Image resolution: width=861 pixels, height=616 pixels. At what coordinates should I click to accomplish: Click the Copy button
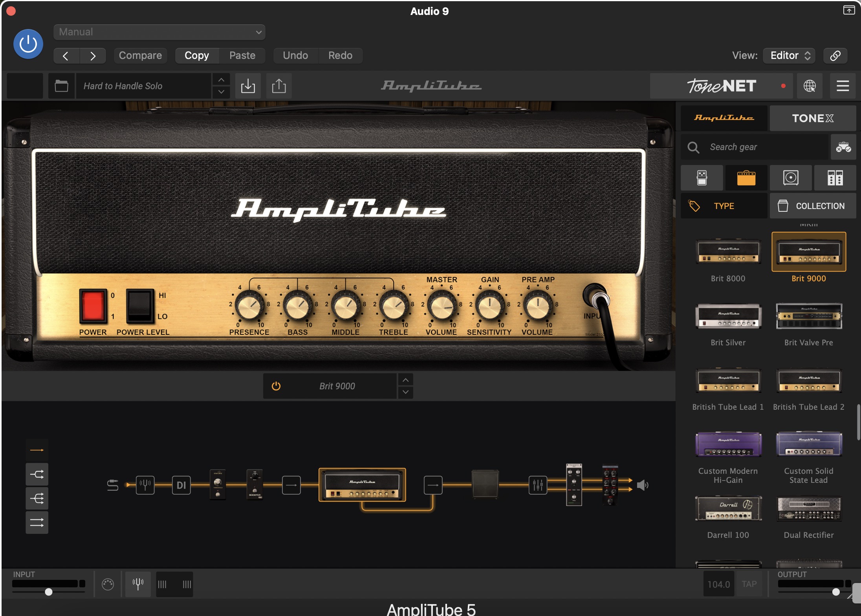(197, 55)
